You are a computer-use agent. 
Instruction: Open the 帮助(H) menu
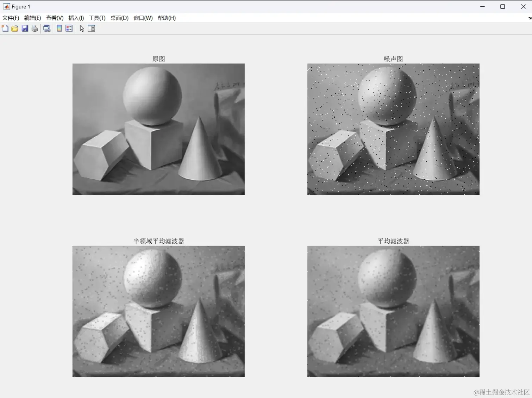coord(167,18)
